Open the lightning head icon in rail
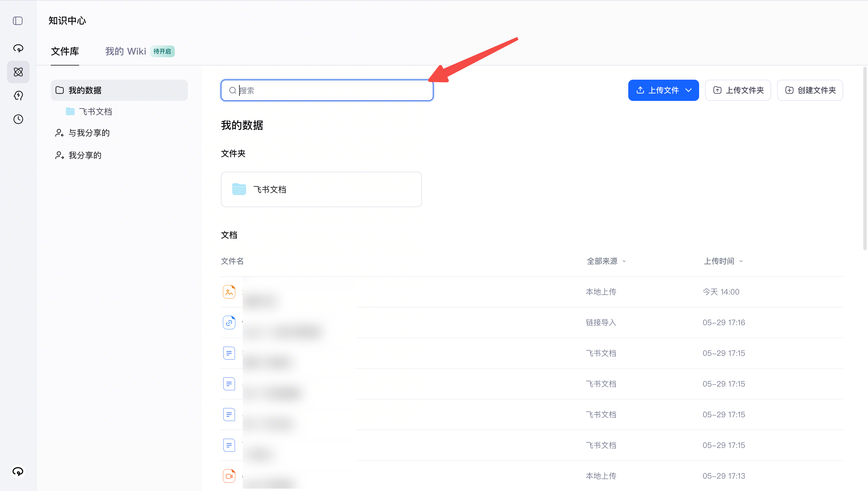 18,95
